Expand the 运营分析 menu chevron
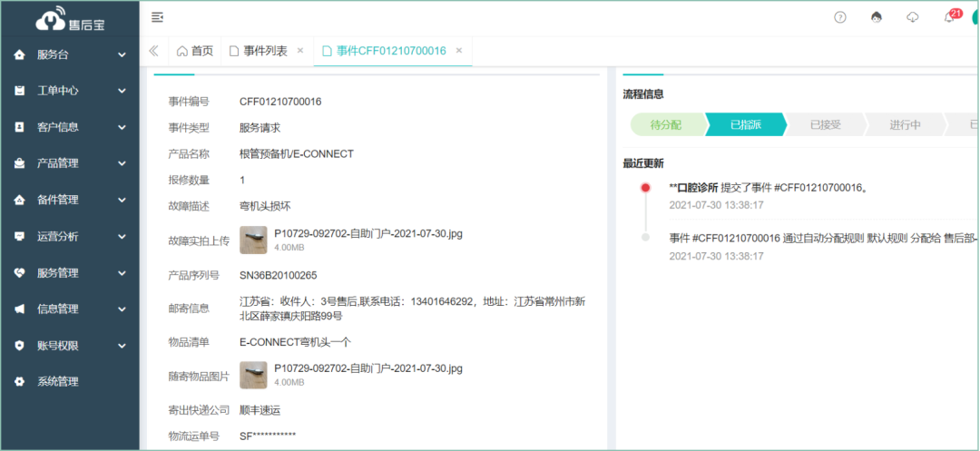980x451 pixels. (x=122, y=237)
